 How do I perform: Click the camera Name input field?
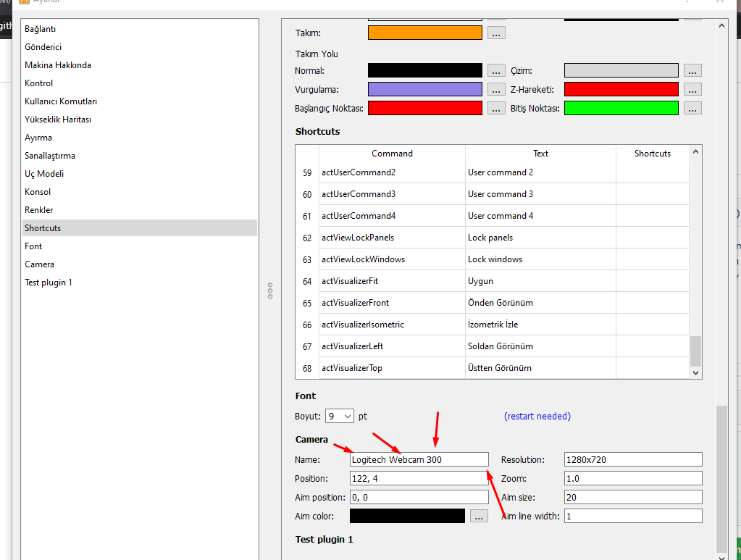[419, 459]
